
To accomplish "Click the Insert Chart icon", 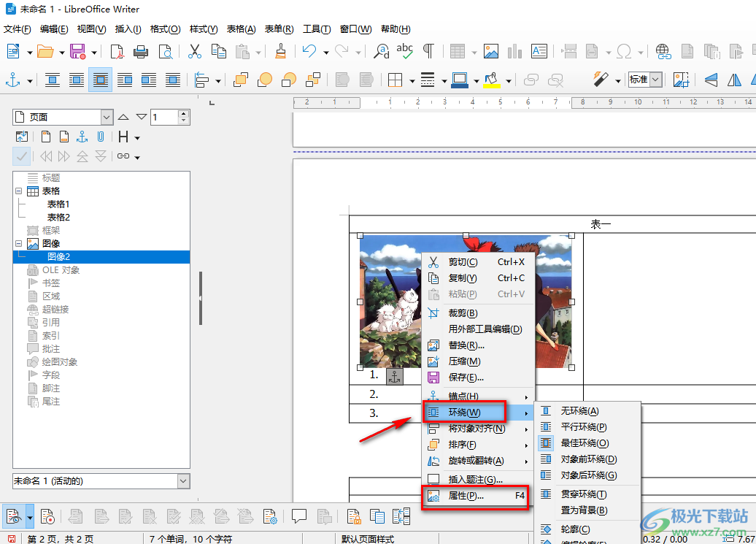I will tap(515, 51).
